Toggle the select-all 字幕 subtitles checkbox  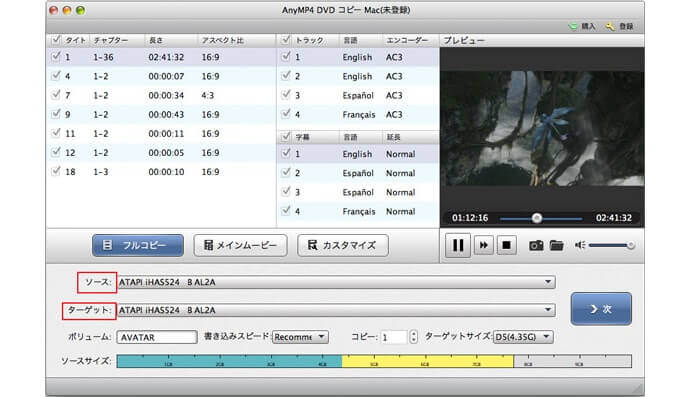pos(286,137)
